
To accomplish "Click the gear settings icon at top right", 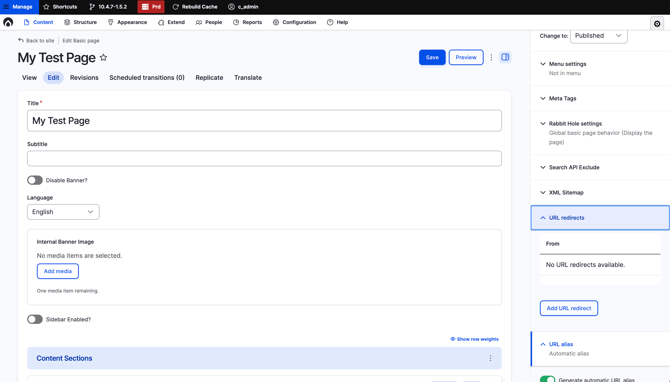I will (657, 24).
